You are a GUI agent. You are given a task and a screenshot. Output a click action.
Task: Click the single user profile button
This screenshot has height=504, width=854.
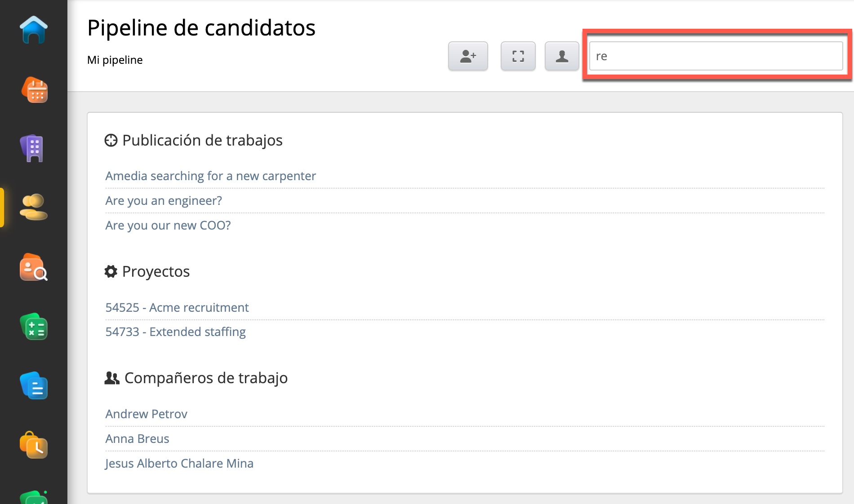[561, 56]
